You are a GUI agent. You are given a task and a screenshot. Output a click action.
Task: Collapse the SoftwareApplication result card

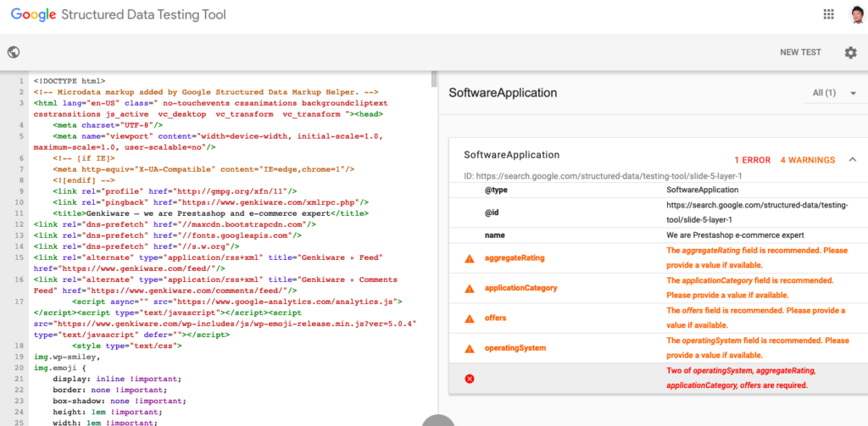[x=853, y=160]
